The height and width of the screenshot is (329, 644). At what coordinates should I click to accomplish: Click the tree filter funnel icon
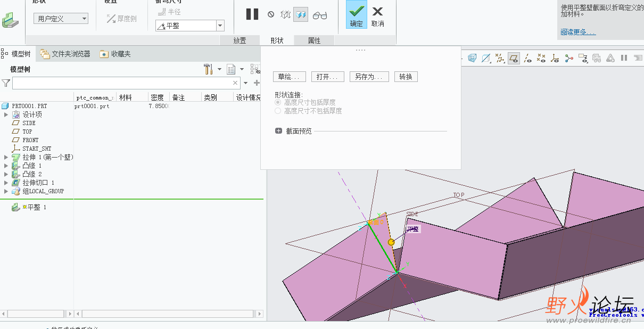[6, 83]
